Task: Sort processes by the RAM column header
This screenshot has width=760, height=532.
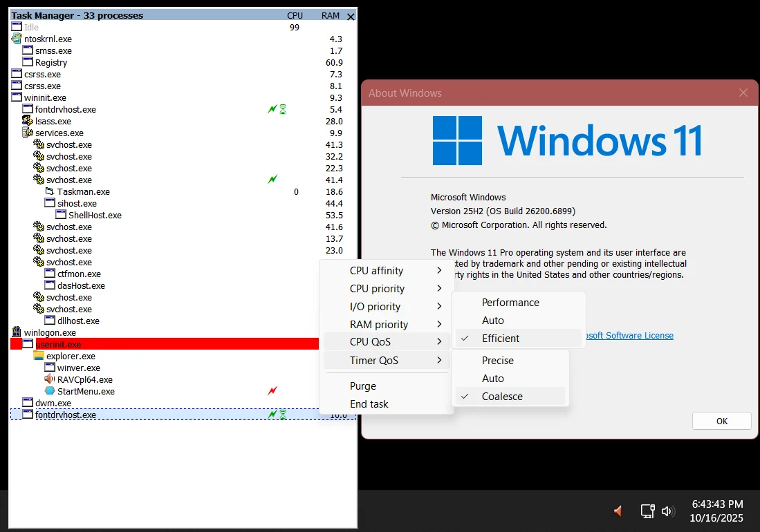Action: coord(331,15)
